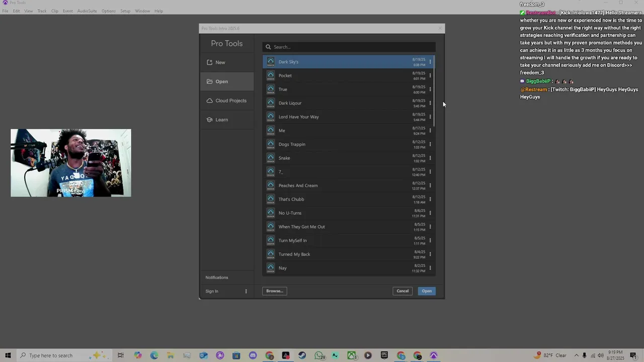Click the session list vertical scrollbar
Screen dimensions: 644x362
point(434,90)
